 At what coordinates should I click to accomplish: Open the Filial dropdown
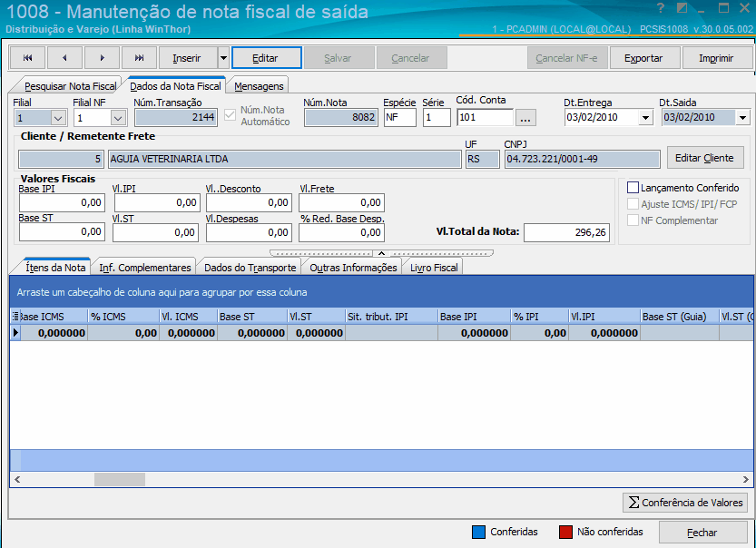58,118
